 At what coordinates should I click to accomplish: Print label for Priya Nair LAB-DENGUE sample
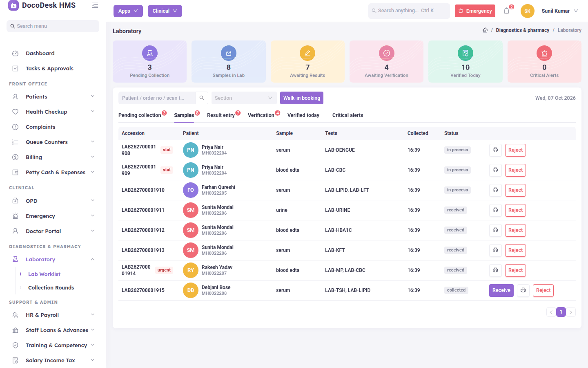tap(495, 150)
